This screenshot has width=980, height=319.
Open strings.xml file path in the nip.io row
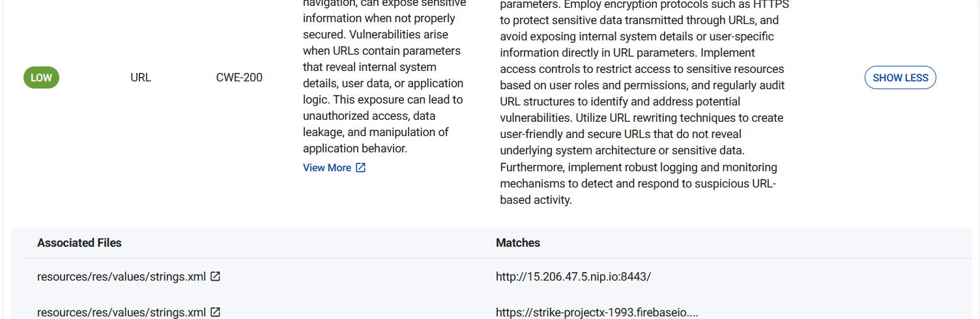click(x=121, y=276)
